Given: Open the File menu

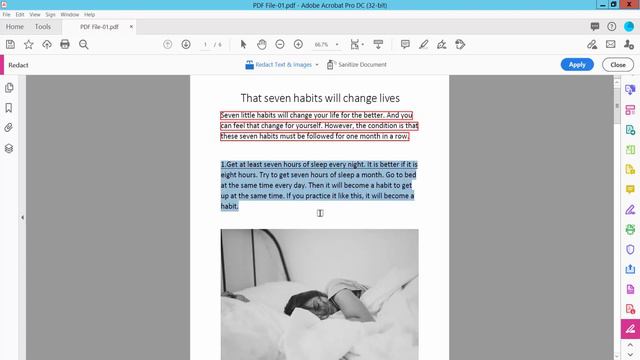Looking at the screenshot, I should [7, 14].
